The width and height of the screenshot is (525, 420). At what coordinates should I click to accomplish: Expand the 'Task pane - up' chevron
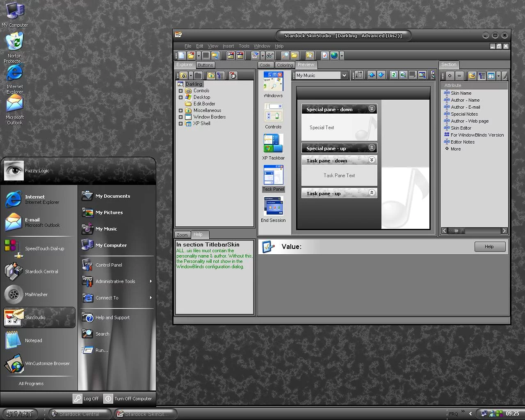372,193
